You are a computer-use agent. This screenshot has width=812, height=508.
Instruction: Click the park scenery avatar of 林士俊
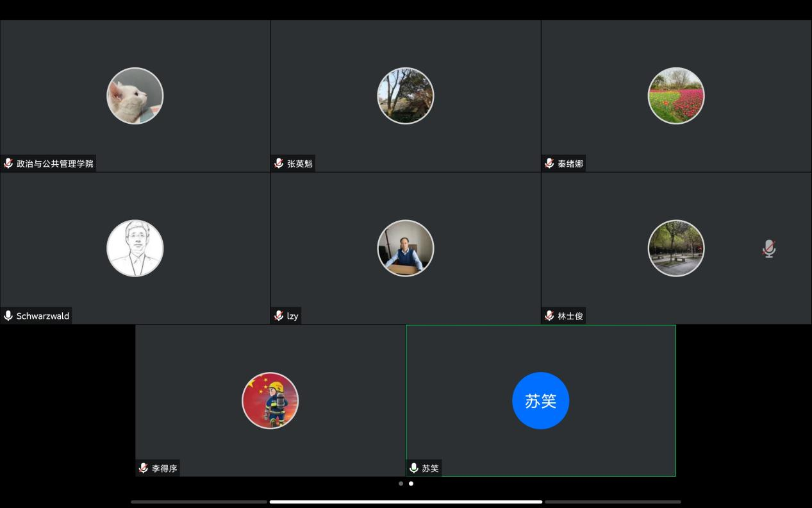676,248
